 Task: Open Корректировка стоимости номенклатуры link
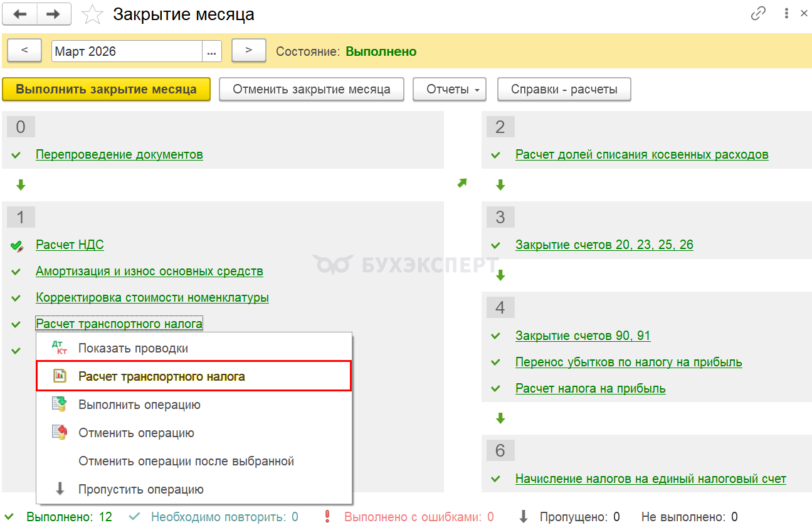pos(152,297)
